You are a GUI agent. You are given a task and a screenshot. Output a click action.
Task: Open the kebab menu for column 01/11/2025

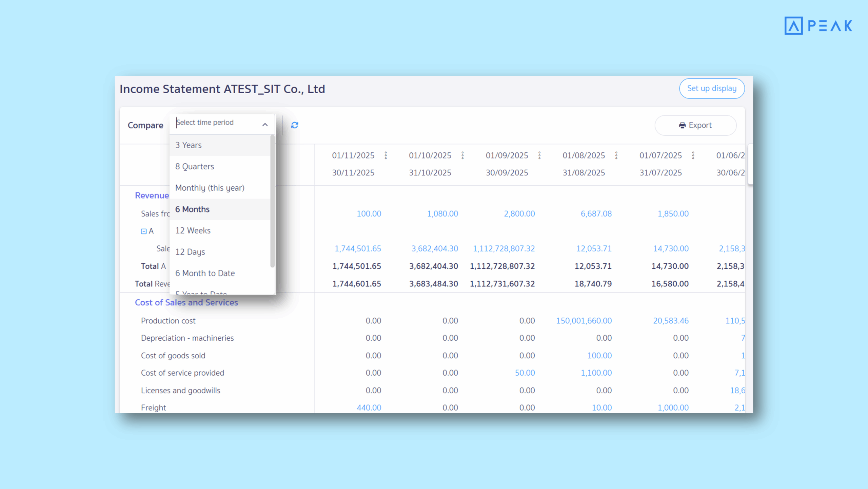386,155
